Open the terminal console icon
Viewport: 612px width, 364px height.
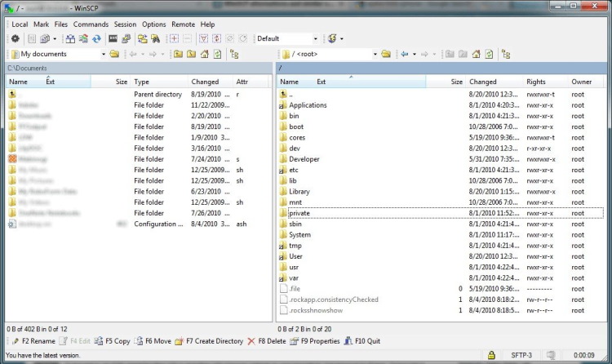pos(113,38)
